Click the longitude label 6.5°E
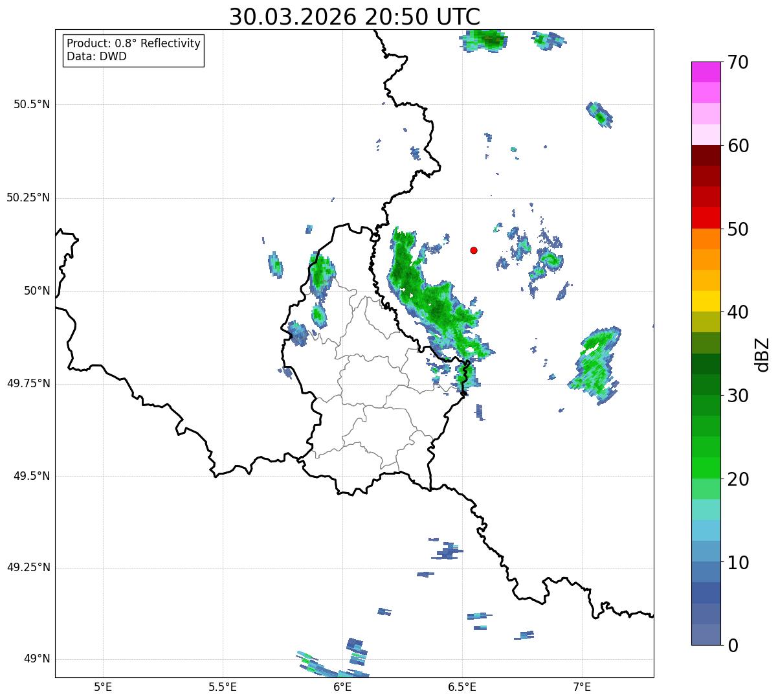The height and width of the screenshot is (700, 778). (x=463, y=686)
